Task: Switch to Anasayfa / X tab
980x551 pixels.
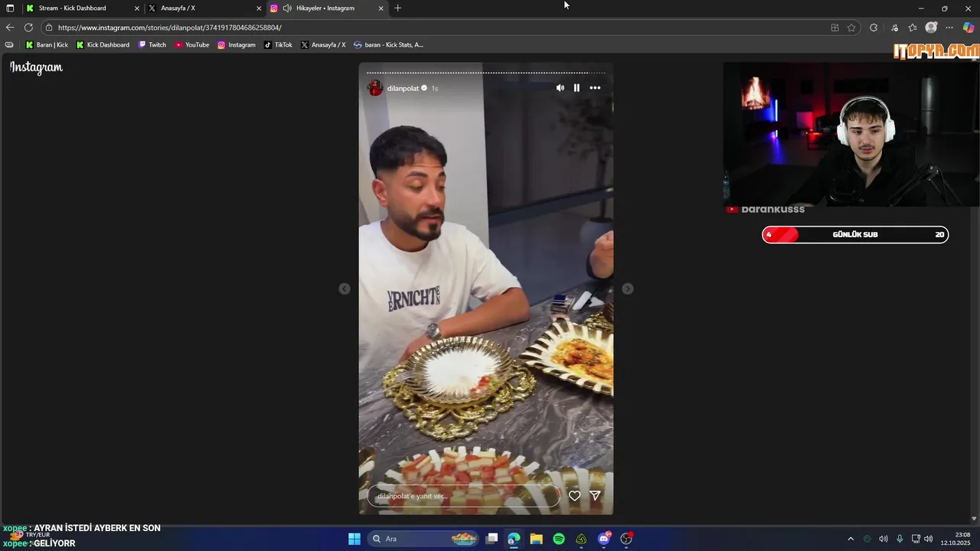Action: coord(204,8)
